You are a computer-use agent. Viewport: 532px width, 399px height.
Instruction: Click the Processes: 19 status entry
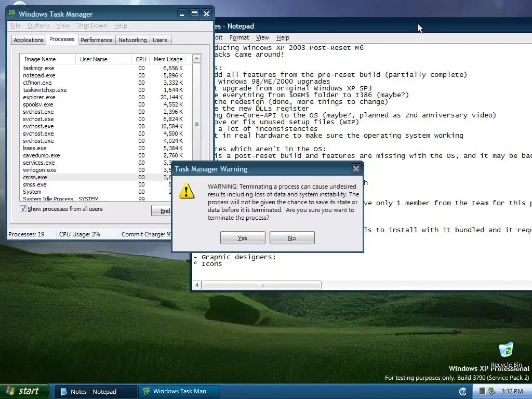pyautogui.click(x=26, y=234)
